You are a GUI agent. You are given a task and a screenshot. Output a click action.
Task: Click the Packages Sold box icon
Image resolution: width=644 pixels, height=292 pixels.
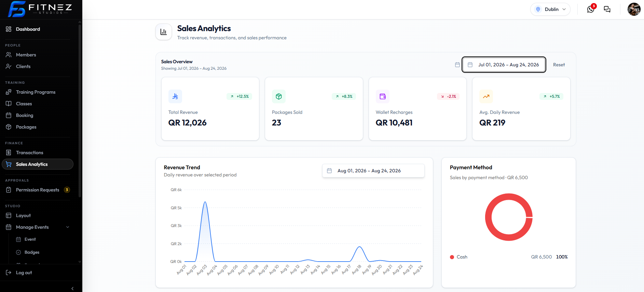point(279,96)
